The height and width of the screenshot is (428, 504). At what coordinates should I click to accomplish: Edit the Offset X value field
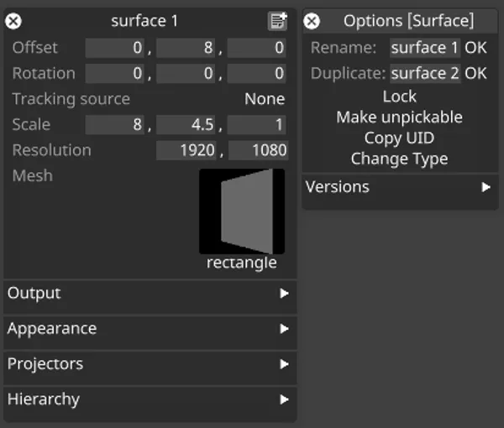coord(115,48)
